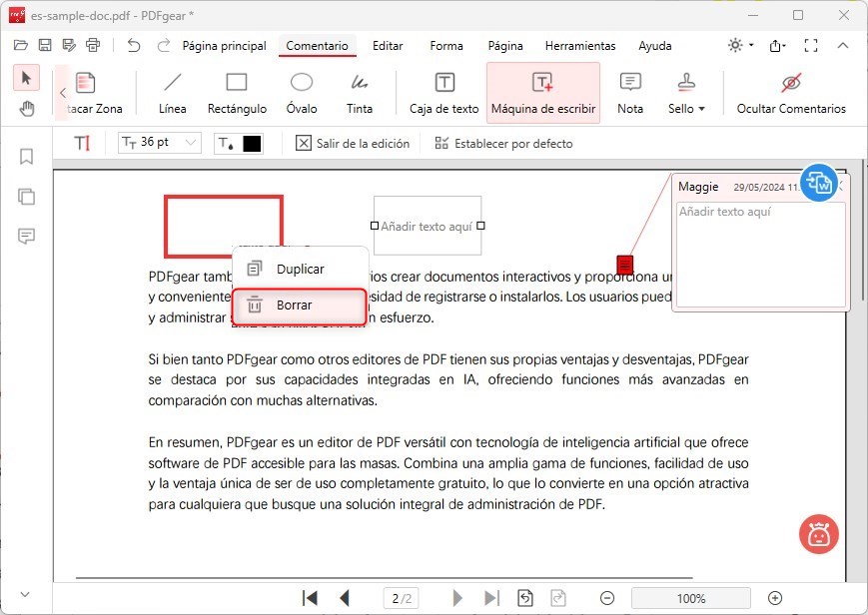Click the 100% zoom level box
This screenshot has width=868, height=615.
(x=691, y=598)
